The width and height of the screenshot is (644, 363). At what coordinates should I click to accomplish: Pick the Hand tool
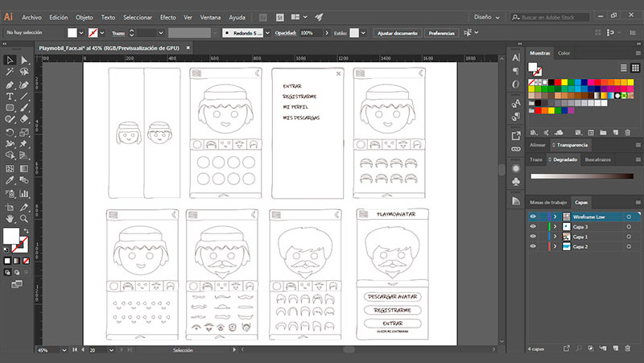click(10, 218)
